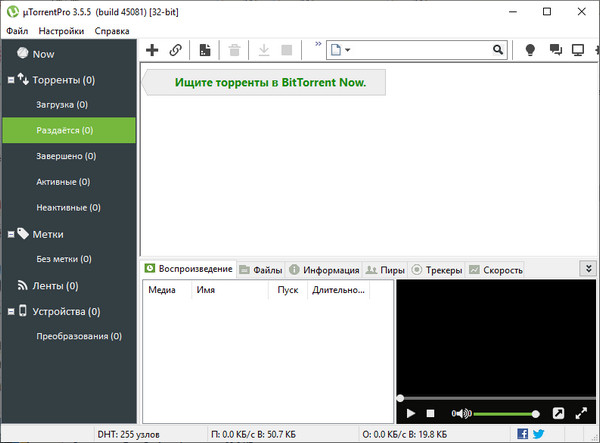The width and height of the screenshot is (600, 443).
Task: Select Завершено (0) in sidebar
Action: (x=66, y=156)
